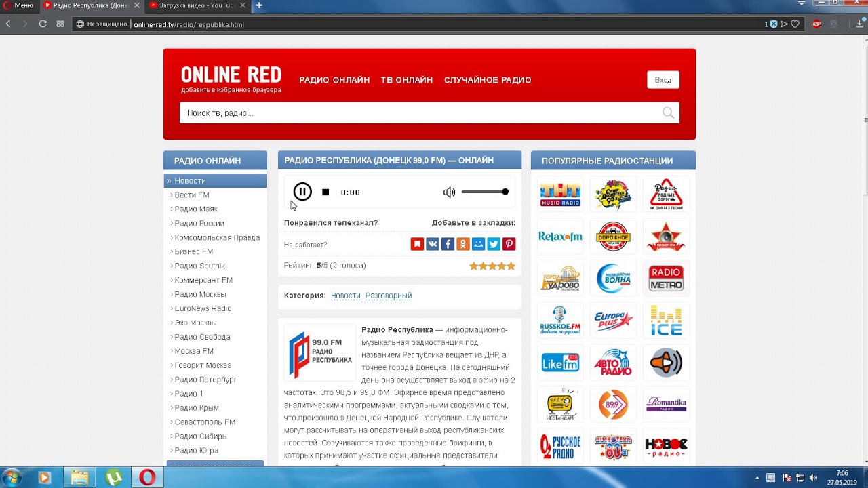Image resolution: width=868 pixels, height=488 pixels.
Task: Open Радио Свобода in sidebar
Action: click(202, 337)
